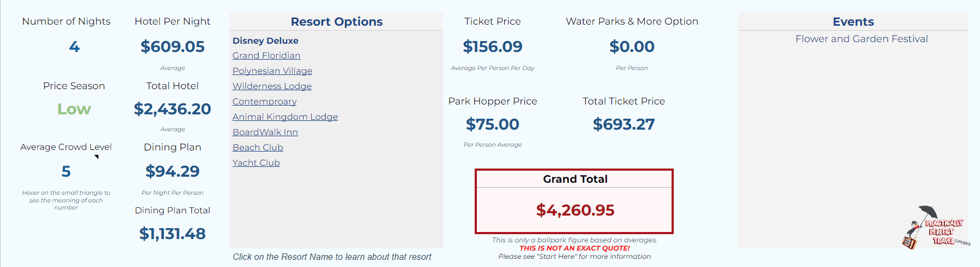Open the Contemproary resort link

[x=265, y=101]
